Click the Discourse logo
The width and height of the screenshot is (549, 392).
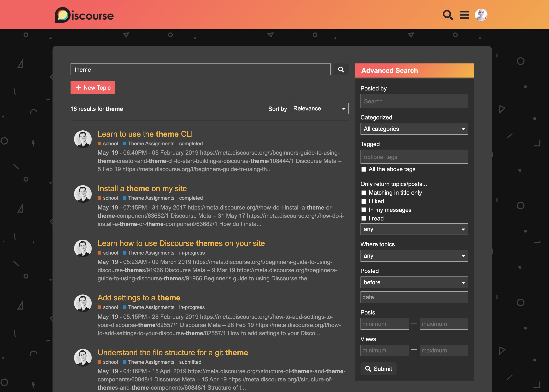(84, 15)
